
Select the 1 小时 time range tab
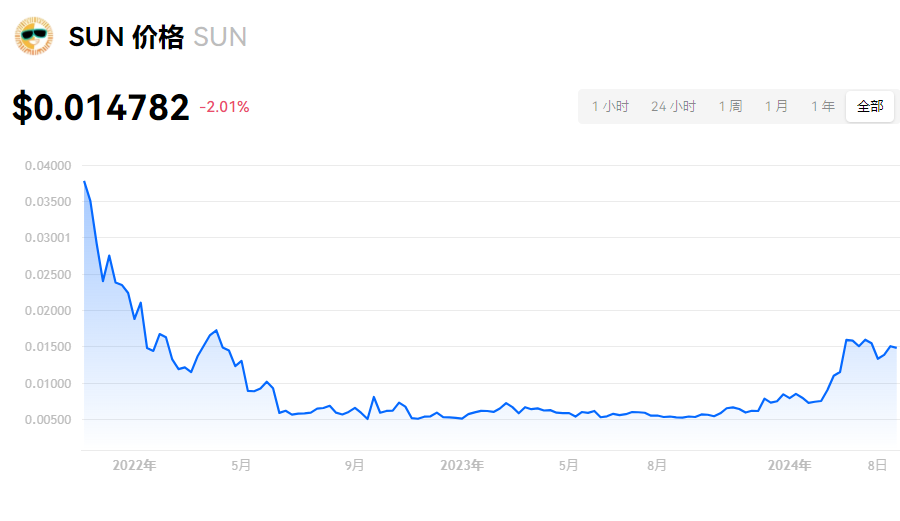click(610, 107)
